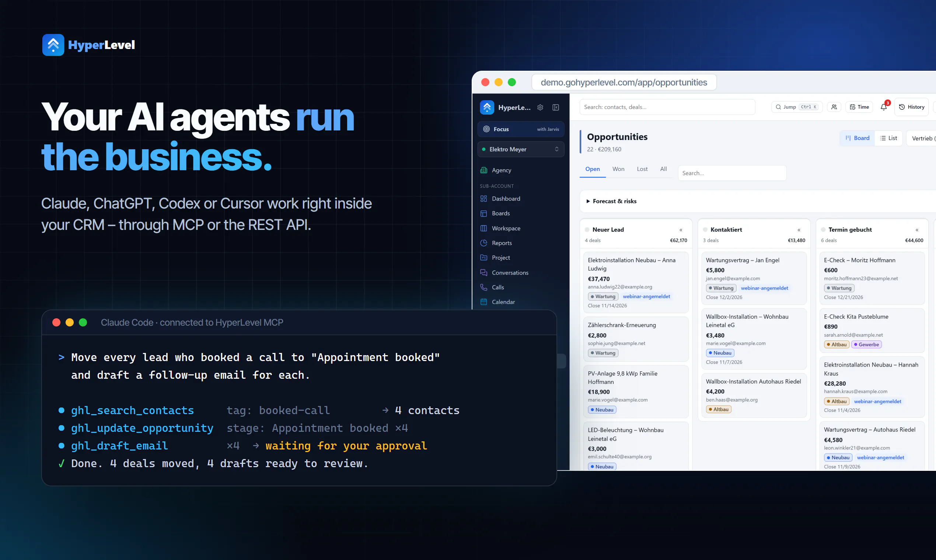
Task: Expand the Forecast & risks section
Action: click(x=611, y=201)
